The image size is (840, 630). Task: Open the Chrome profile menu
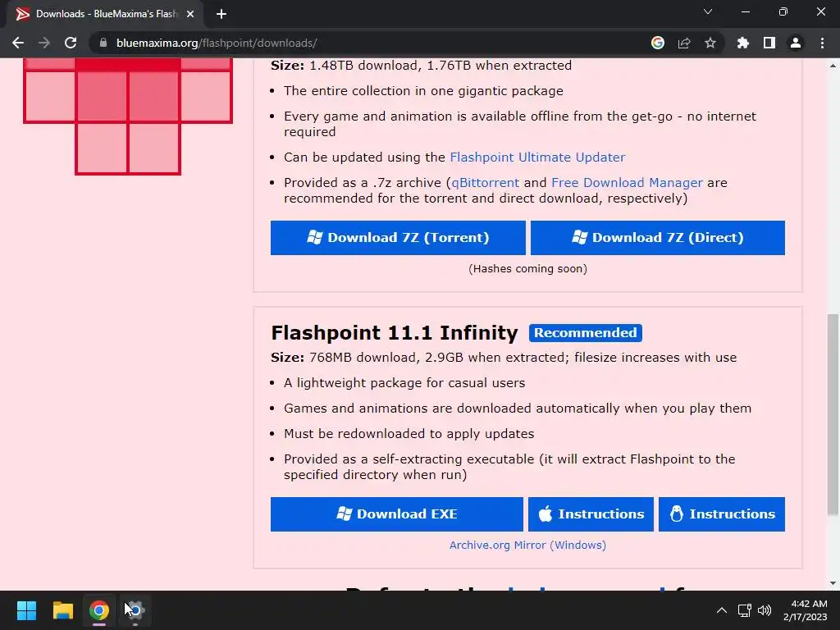click(x=796, y=43)
